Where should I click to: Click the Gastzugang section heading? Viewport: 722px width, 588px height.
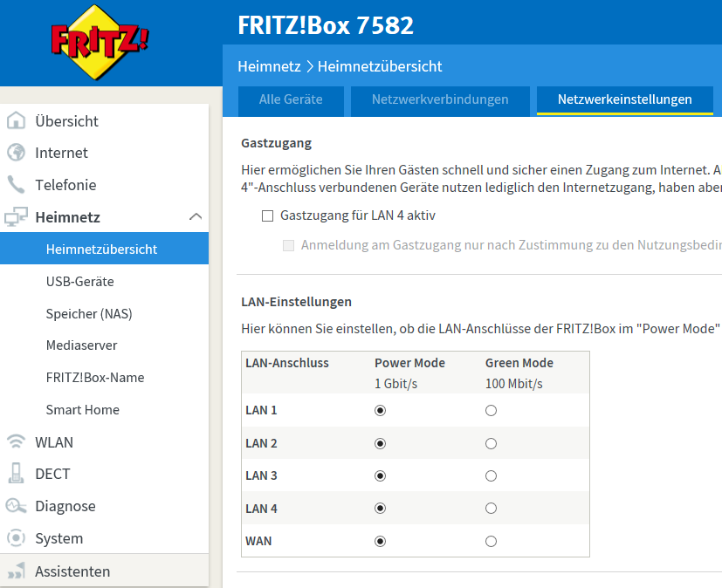click(276, 143)
